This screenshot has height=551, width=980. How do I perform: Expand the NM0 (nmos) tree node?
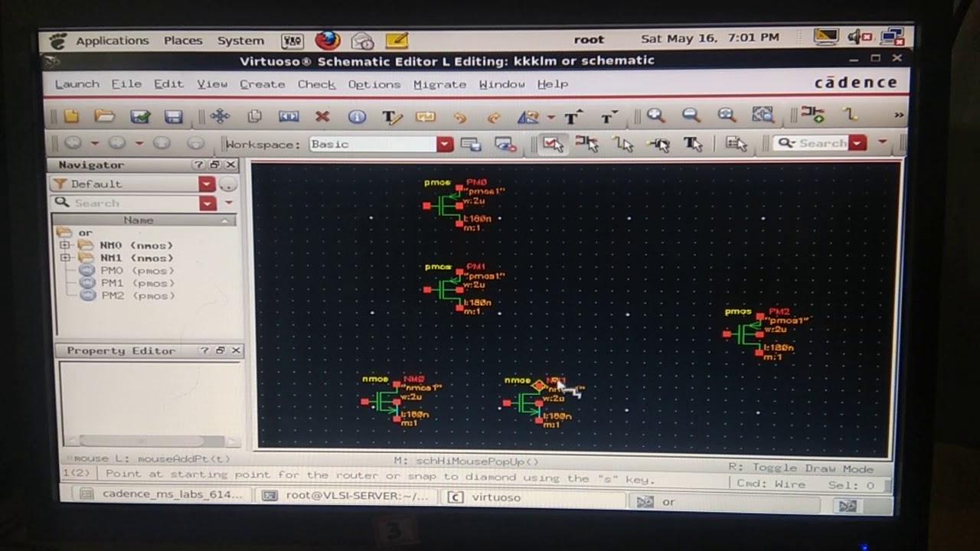click(65, 246)
